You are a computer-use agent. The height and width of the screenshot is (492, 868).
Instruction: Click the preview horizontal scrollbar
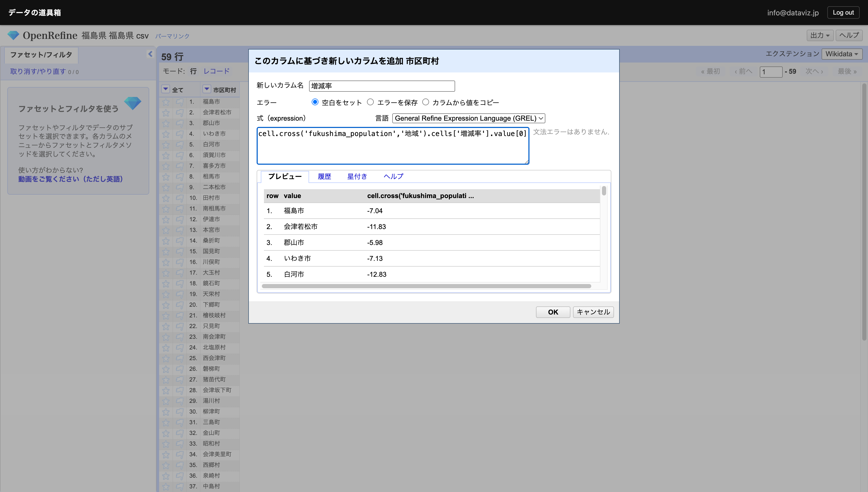(x=426, y=286)
